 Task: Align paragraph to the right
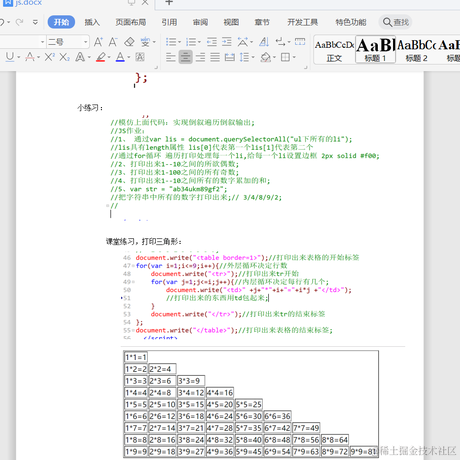200,57
